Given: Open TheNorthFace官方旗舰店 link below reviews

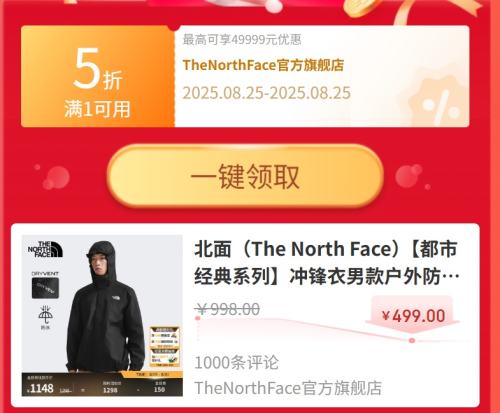Looking at the screenshot, I should click(288, 388).
